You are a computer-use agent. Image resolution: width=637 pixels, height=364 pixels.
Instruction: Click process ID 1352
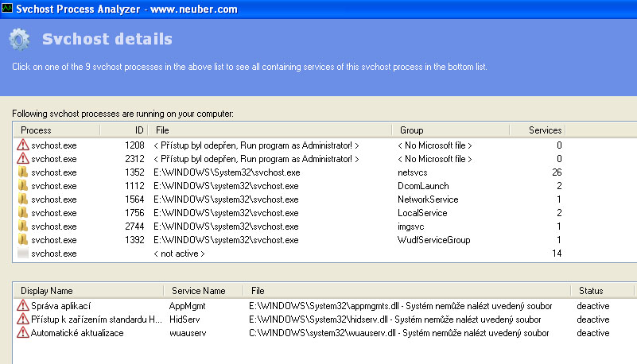click(134, 172)
